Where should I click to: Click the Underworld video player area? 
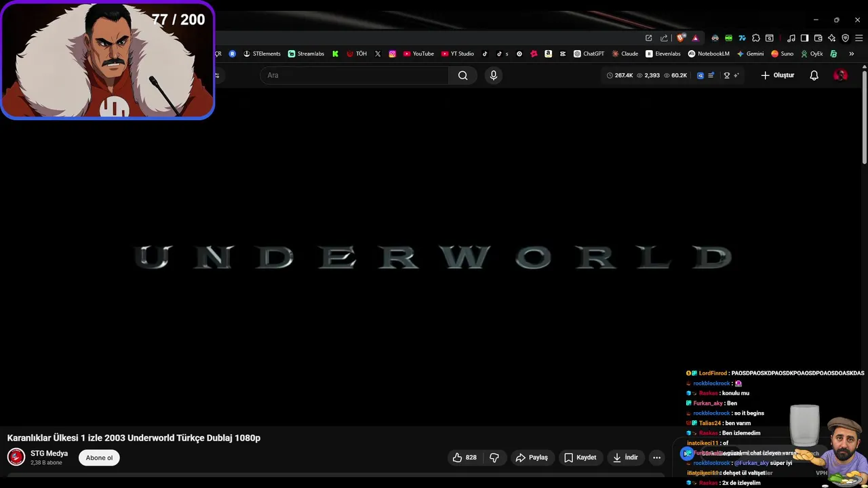[x=431, y=258]
